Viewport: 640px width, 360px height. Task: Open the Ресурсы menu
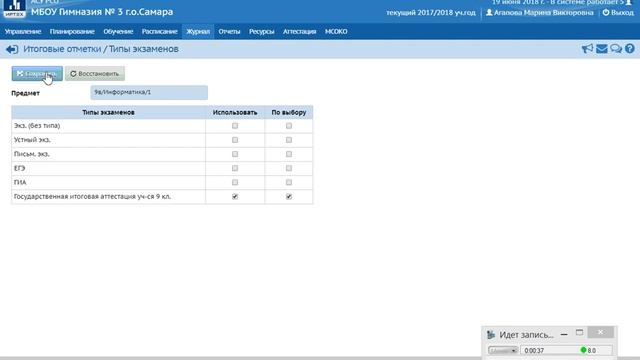(261, 31)
